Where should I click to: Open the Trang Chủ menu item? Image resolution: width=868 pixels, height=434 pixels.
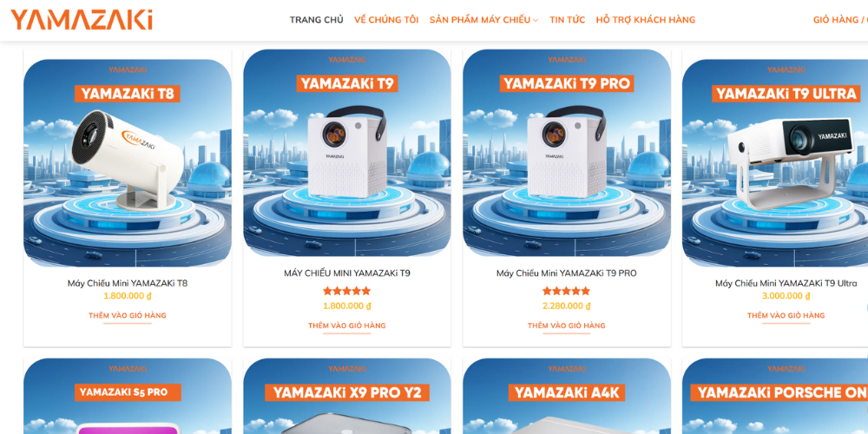click(316, 20)
